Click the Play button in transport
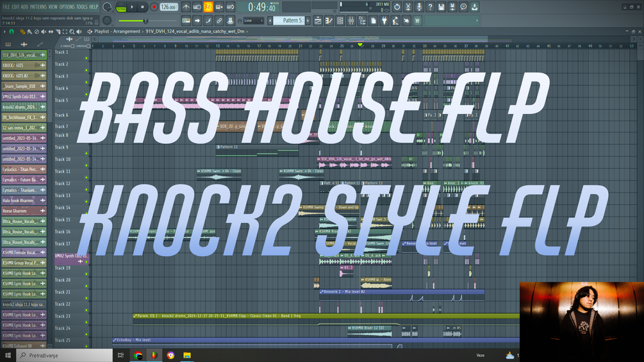The width and height of the screenshot is (644, 362). point(132,7)
